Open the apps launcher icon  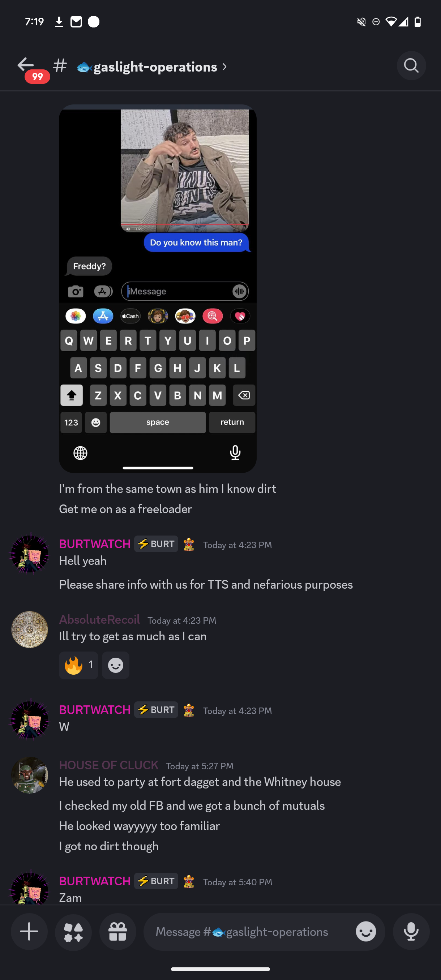tap(73, 932)
